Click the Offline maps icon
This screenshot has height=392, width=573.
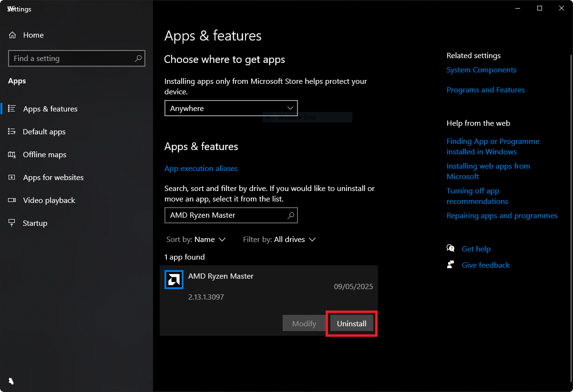12,154
